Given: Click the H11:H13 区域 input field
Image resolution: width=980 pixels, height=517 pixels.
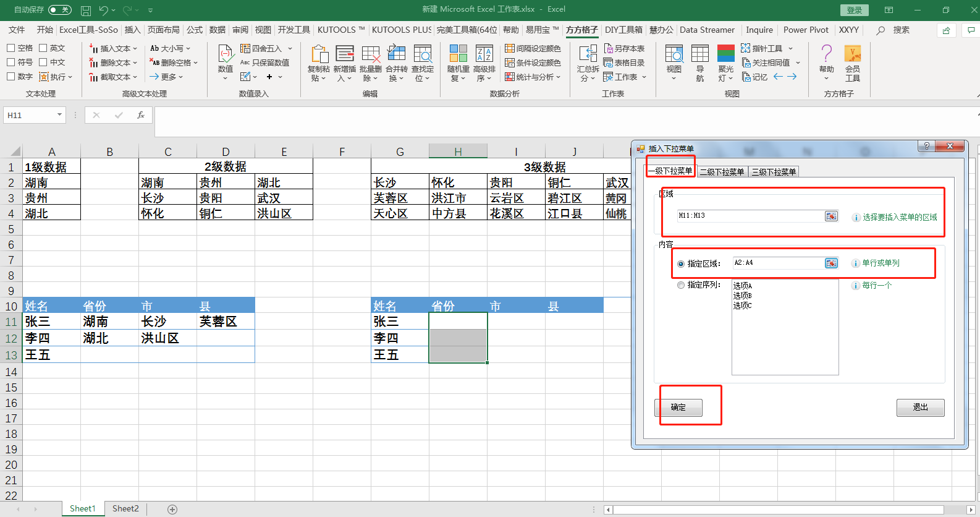Looking at the screenshot, I should pos(750,216).
